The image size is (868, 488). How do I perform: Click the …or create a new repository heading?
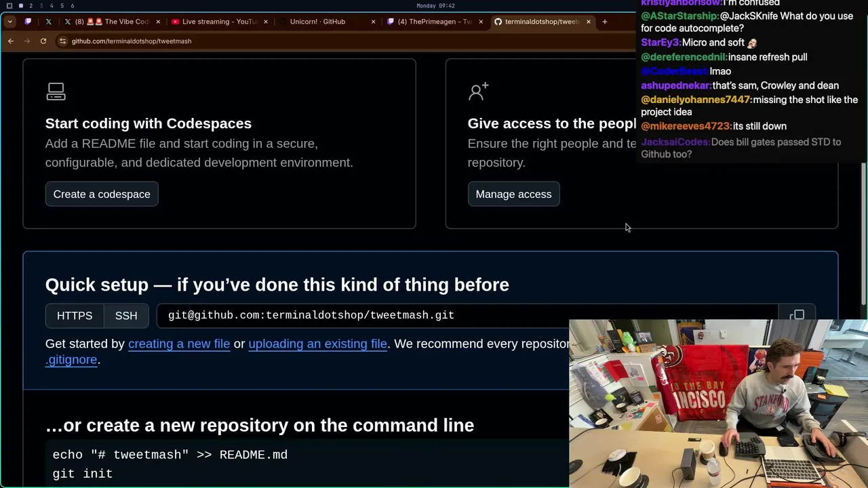[260, 426]
